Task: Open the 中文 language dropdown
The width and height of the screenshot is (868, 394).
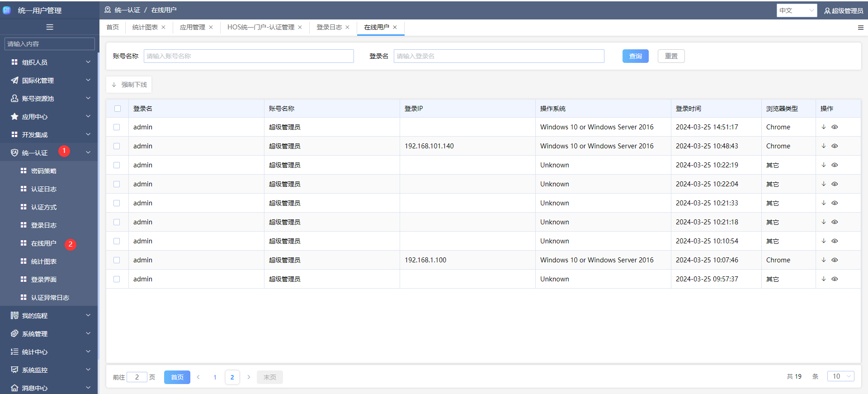Action: pos(797,10)
